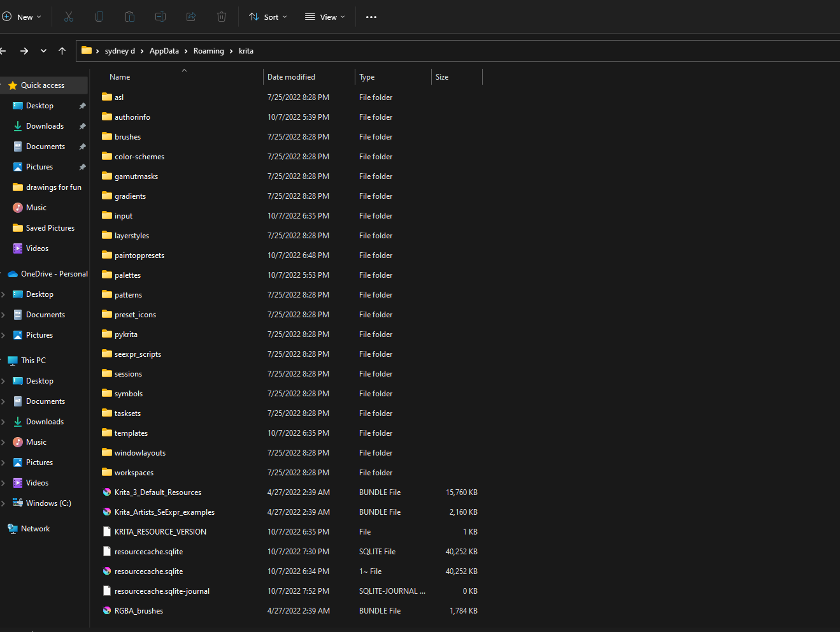840x632 pixels.
Task: Click the forward navigation arrow
Action: [x=24, y=51]
